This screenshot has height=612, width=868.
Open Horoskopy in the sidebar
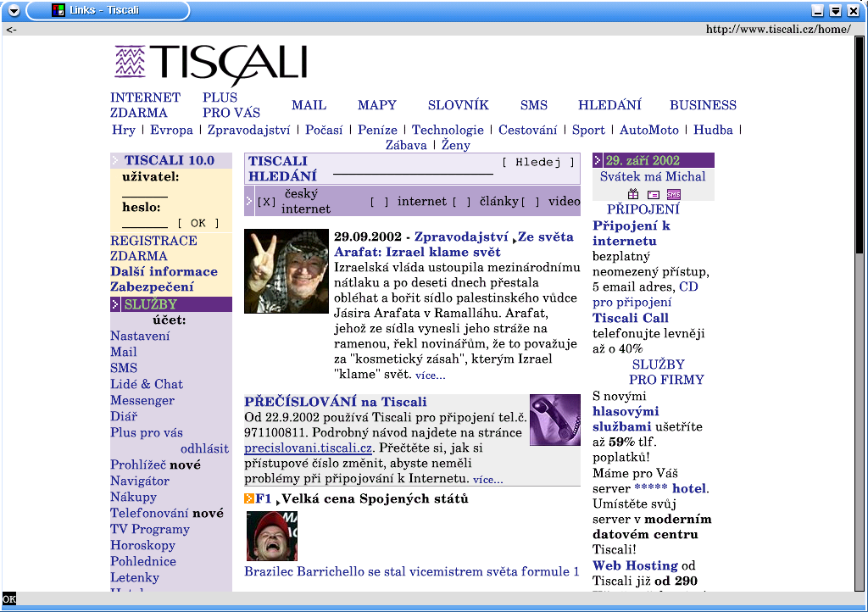142,545
